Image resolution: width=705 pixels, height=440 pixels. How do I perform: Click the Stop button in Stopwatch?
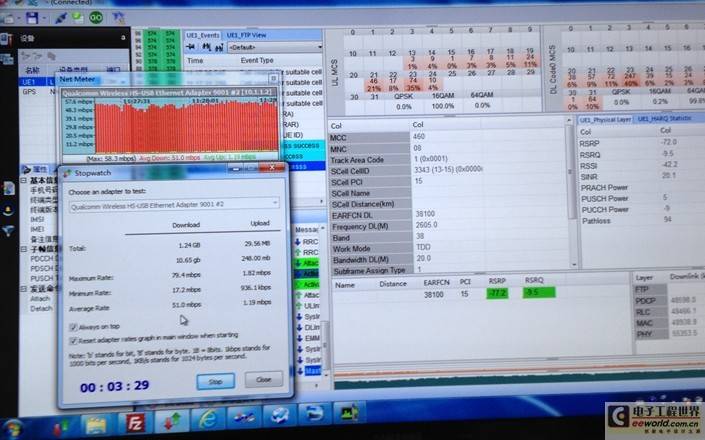215,381
